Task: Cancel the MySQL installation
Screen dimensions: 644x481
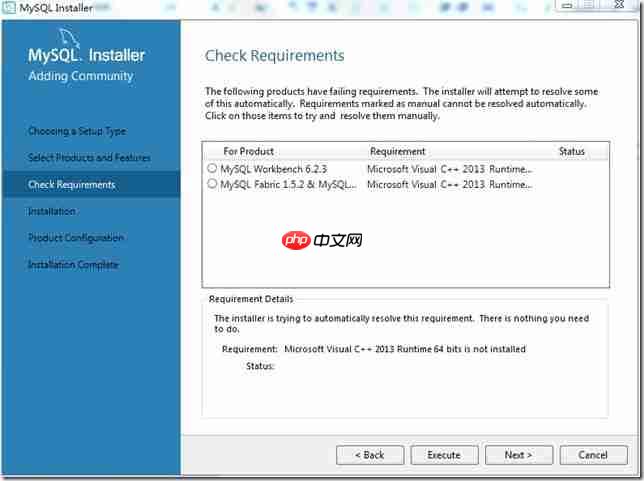Action: tap(593, 455)
